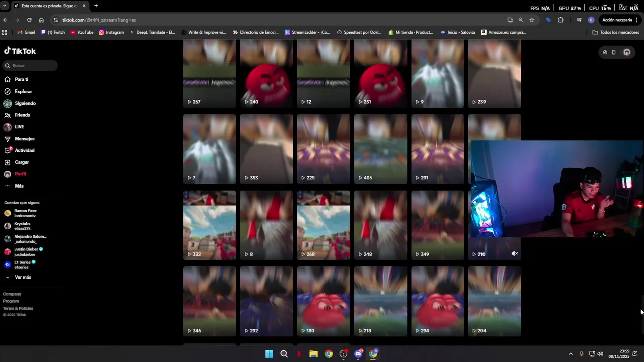This screenshot has width=644, height=362.
Task: Open video thumbnail with 406 views
Action: coord(380,149)
